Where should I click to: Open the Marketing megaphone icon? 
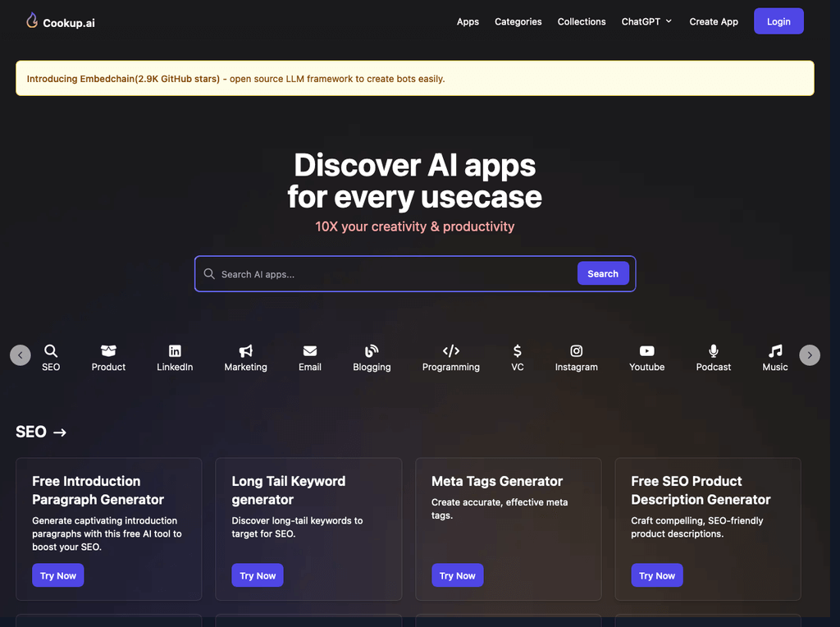245,351
